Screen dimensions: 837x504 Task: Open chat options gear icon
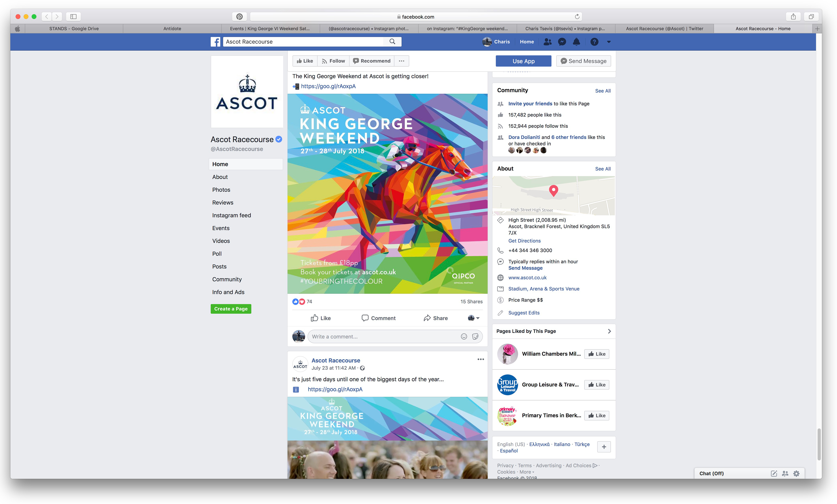point(796,474)
